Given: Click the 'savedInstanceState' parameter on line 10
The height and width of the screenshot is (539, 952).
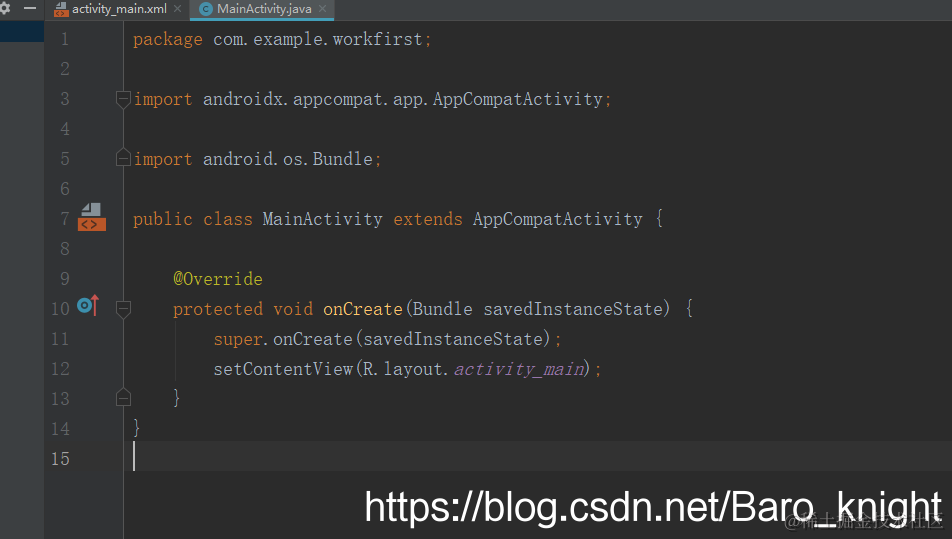Looking at the screenshot, I should (573, 309).
